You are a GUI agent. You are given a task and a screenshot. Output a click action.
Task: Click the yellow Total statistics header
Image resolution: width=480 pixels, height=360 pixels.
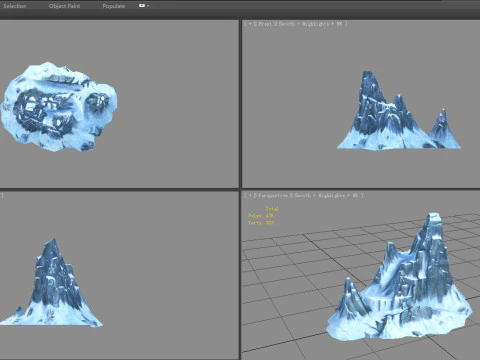[272, 209]
